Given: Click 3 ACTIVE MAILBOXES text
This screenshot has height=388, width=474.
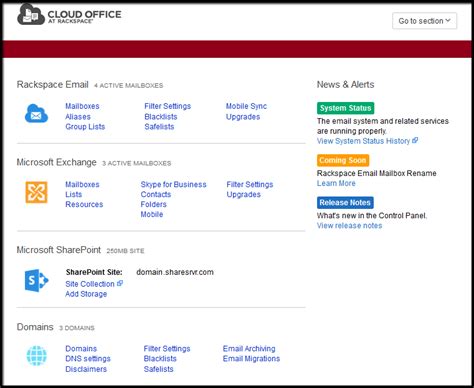Looking at the screenshot, I should coord(137,163).
